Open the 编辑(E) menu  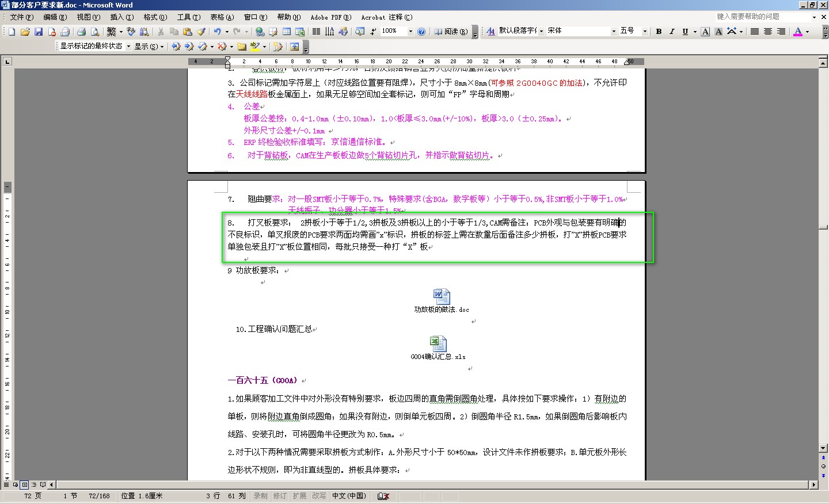(x=55, y=17)
